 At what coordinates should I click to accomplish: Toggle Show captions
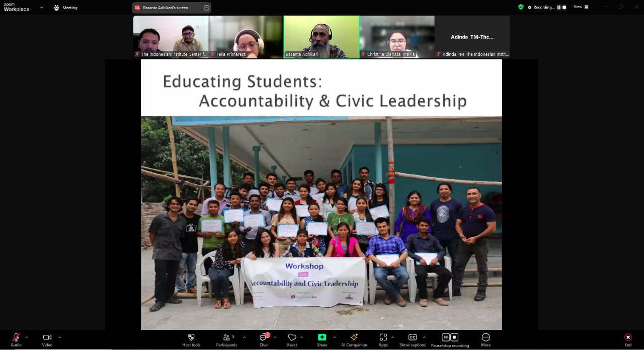[x=412, y=337]
